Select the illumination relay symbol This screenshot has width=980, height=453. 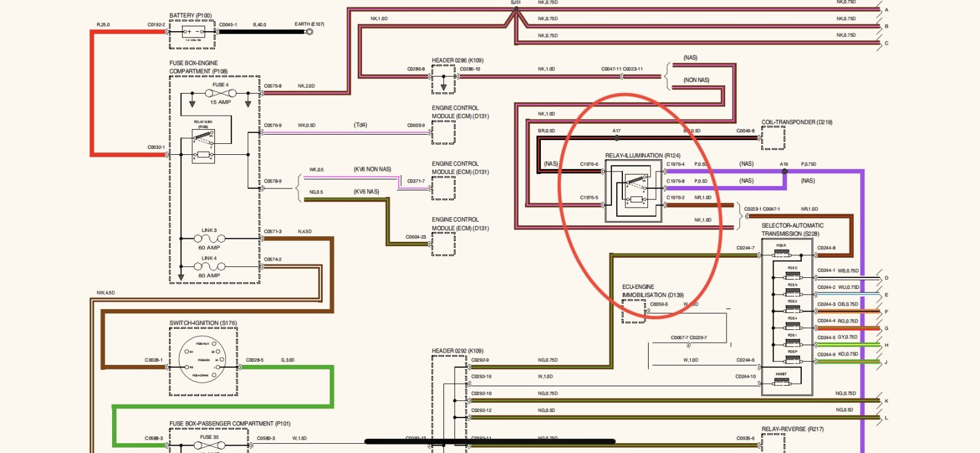tap(634, 191)
